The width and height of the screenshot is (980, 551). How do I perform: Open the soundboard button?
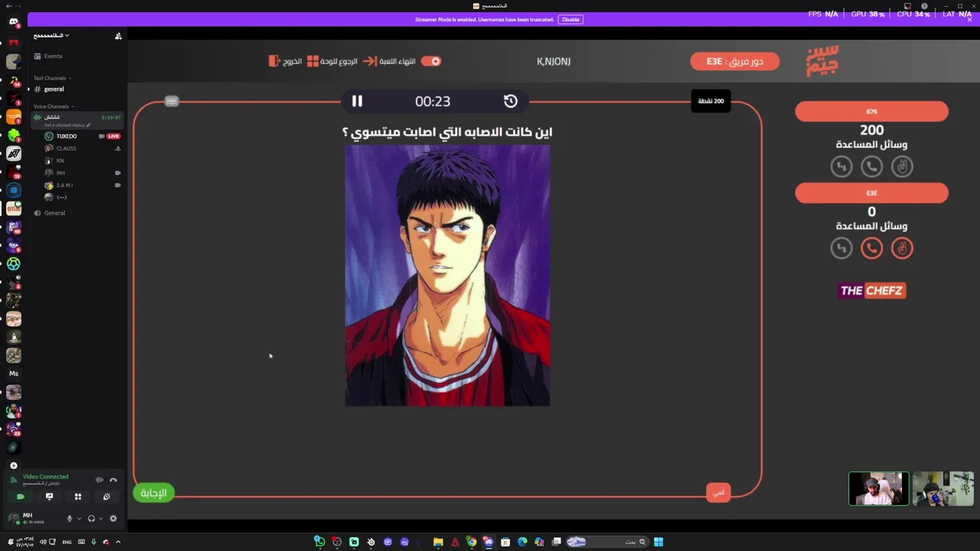pos(106,497)
